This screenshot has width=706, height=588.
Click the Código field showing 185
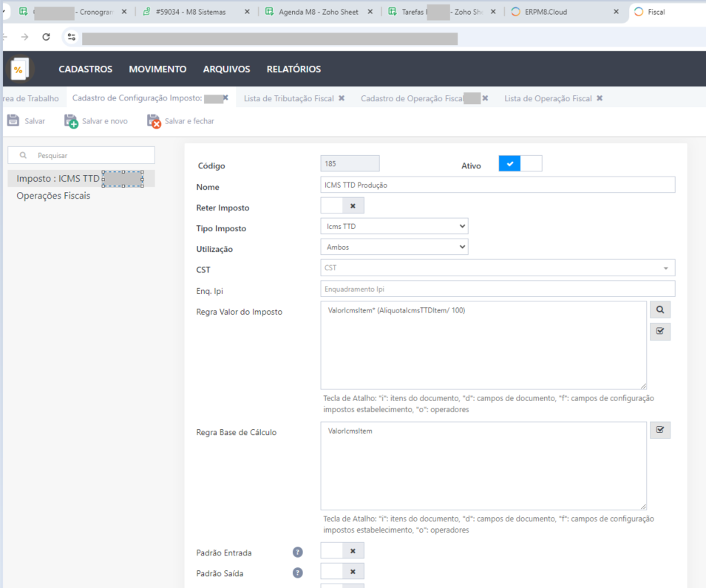click(x=350, y=164)
